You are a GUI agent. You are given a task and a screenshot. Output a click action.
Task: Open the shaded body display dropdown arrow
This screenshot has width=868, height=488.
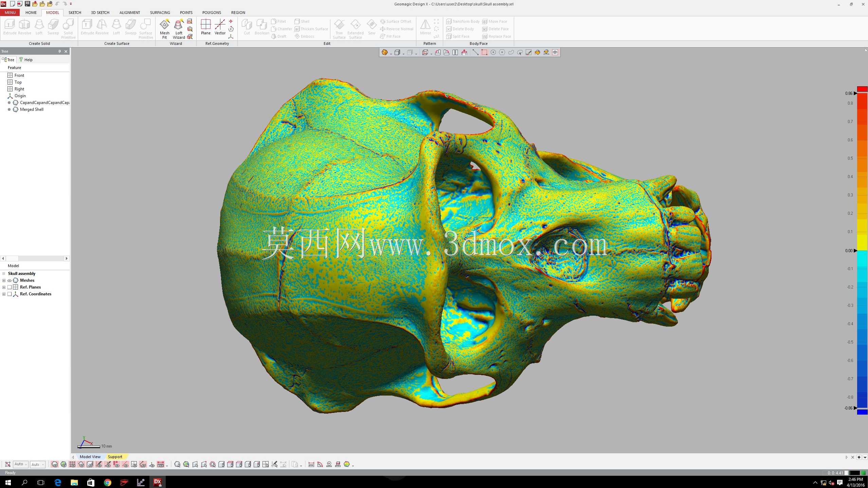click(x=403, y=54)
